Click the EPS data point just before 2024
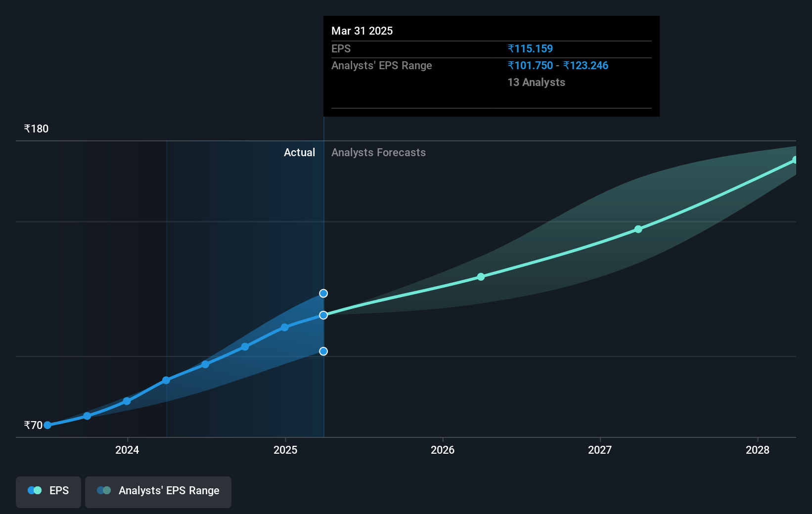 coord(87,416)
